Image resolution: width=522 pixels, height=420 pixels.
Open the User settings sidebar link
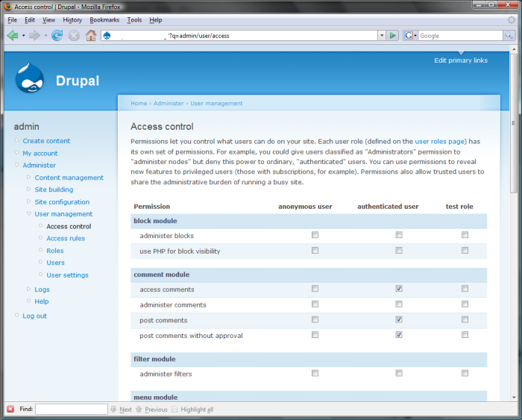point(67,275)
